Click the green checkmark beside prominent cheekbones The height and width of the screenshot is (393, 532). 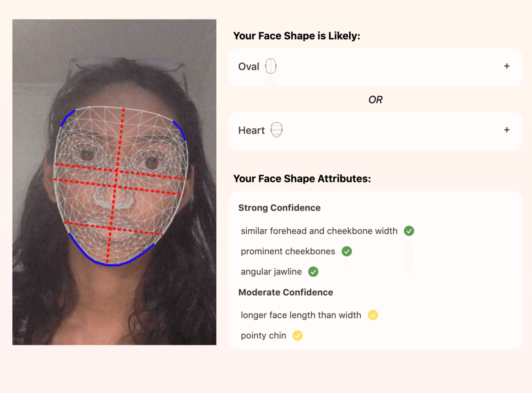(x=347, y=251)
